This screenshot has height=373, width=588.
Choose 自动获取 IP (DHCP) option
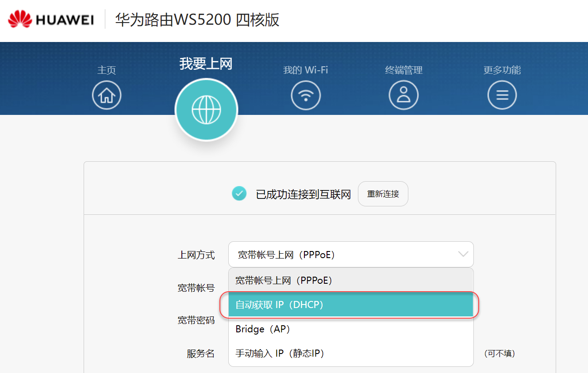(x=351, y=304)
